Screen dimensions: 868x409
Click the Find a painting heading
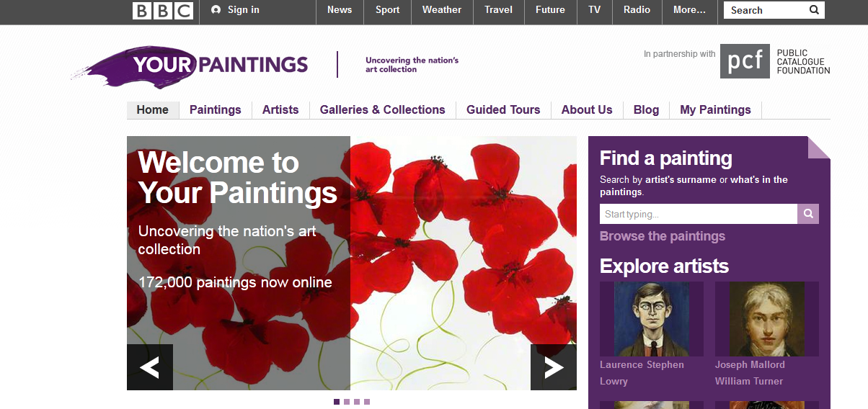(x=666, y=158)
